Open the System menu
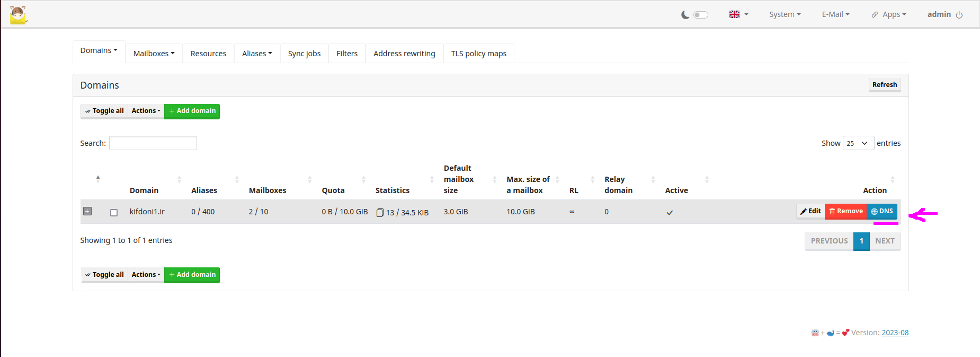The height and width of the screenshot is (357, 980). [785, 14]
